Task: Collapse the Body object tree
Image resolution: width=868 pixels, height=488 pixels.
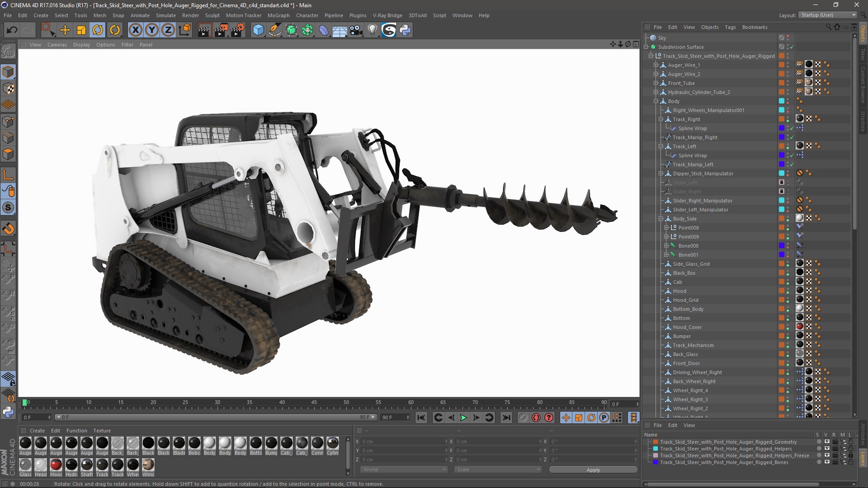Action: 656,101
